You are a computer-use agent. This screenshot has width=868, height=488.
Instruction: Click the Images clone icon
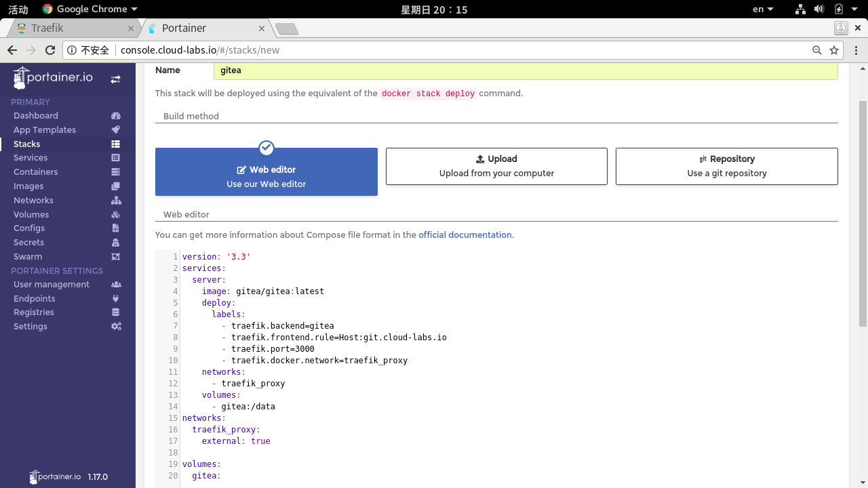coord(116,186)
